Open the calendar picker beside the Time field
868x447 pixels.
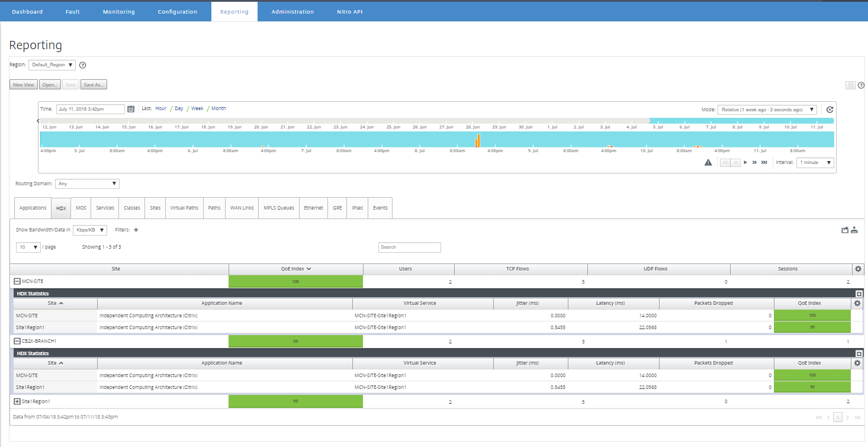click(131, 109)
